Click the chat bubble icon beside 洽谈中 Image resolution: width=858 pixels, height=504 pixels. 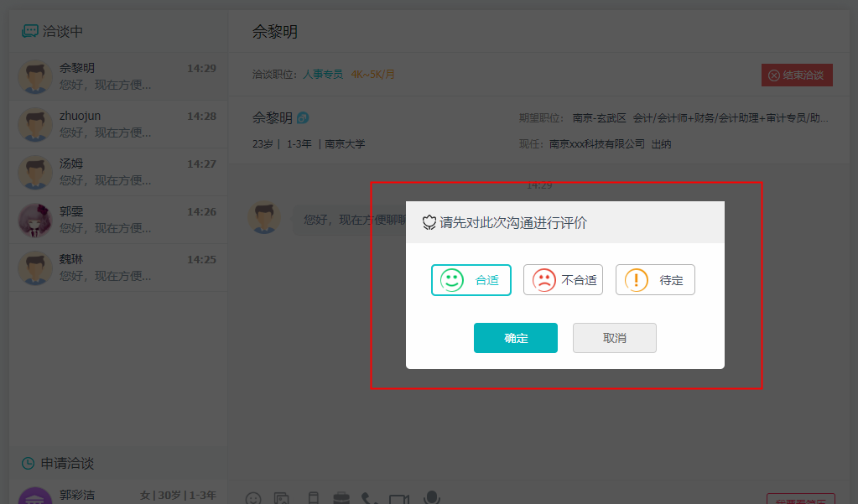click(28, 30)
